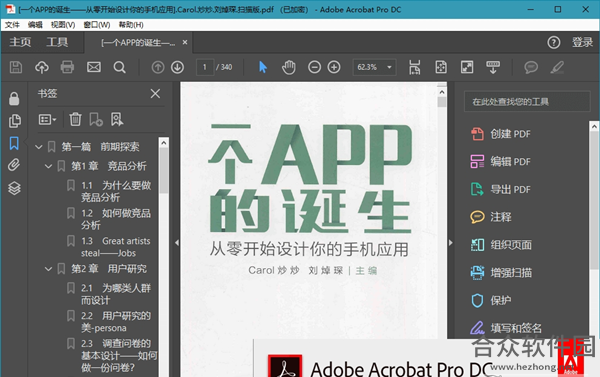Click the upload to cloud icon
The width and height of the screenshot is (600, 377).
point(42,67)
